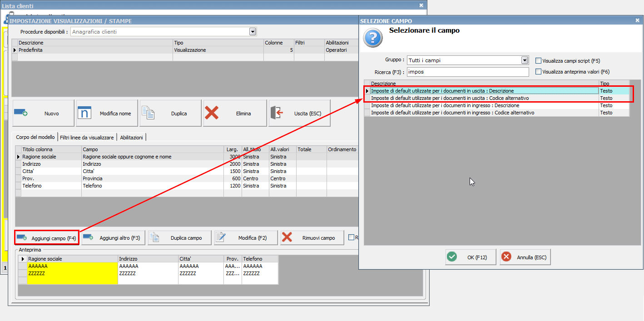This screenshot has width=644, height=321.
Task: Click Modifica (F2) pencil button
Action: [246, 238]
